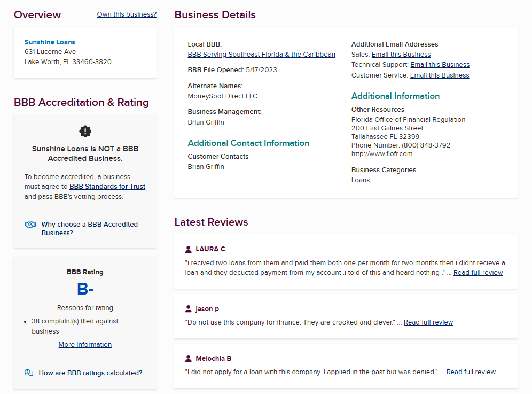Click reviewer name Melochia B
Image resolution: width=532 pixels, height=394 pixels.
214,359
